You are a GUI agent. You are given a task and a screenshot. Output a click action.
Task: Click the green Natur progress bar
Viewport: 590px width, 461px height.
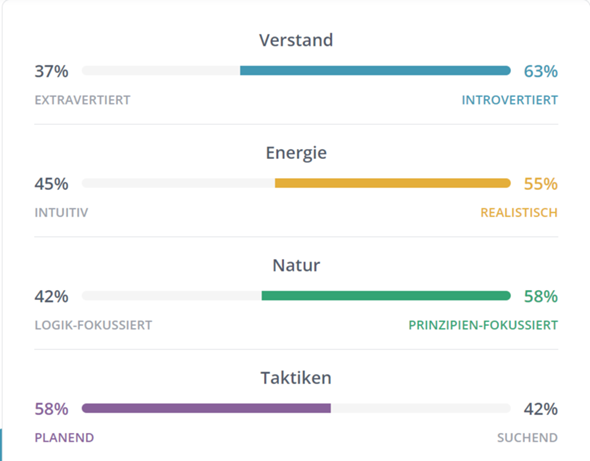[x=386, y=295]
